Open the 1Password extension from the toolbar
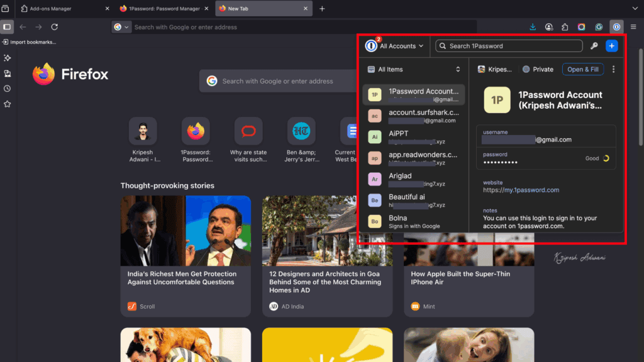 pyautogui.click(x=616, y=26)
